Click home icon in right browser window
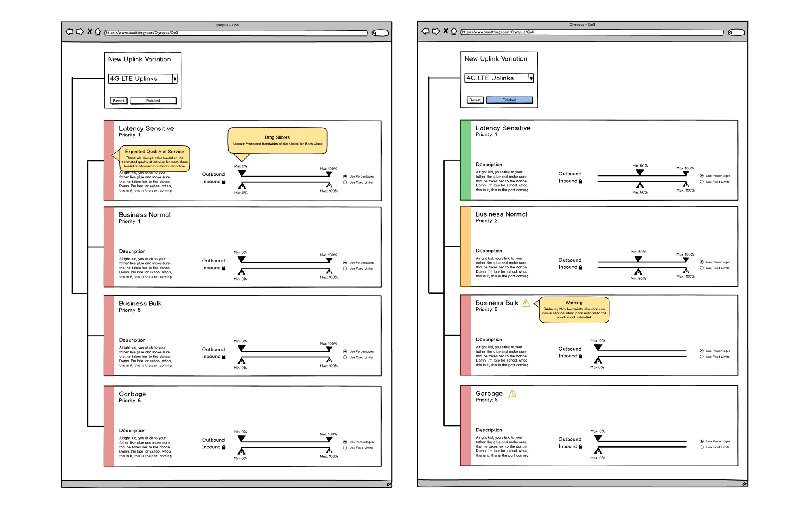This screenshot has width=812, height=511. point(454,31)
